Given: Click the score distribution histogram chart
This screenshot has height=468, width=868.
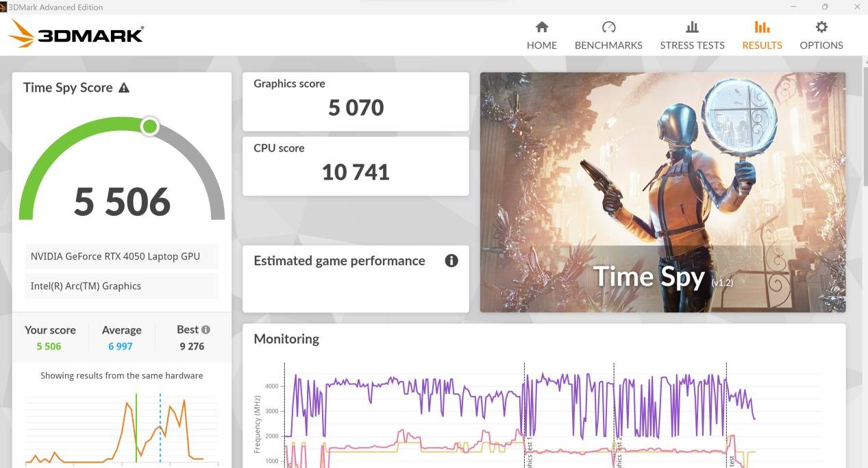Looking at the screenshot, I should [x=122, y=428].
